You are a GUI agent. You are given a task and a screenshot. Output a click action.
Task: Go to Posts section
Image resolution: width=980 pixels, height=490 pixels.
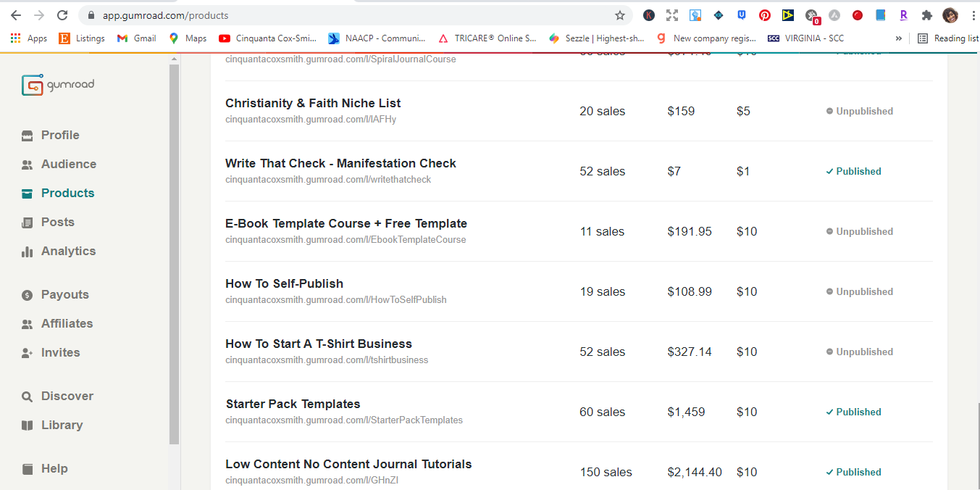tap(57, 223)
